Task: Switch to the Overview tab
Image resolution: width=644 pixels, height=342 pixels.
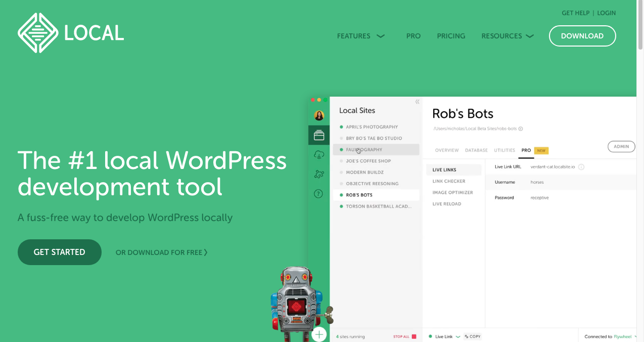Action: tap(447, 150)
